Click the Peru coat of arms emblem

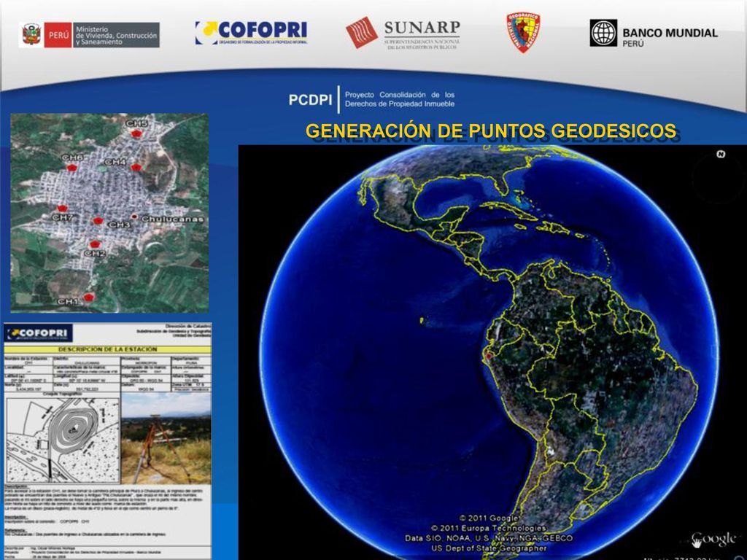coord(31,35)
